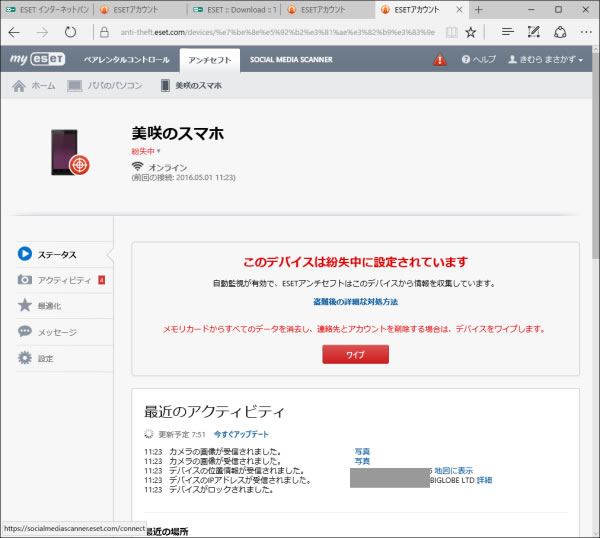
Task: Switch to second ESETアカウント browser tab
Action: point(140,10)
